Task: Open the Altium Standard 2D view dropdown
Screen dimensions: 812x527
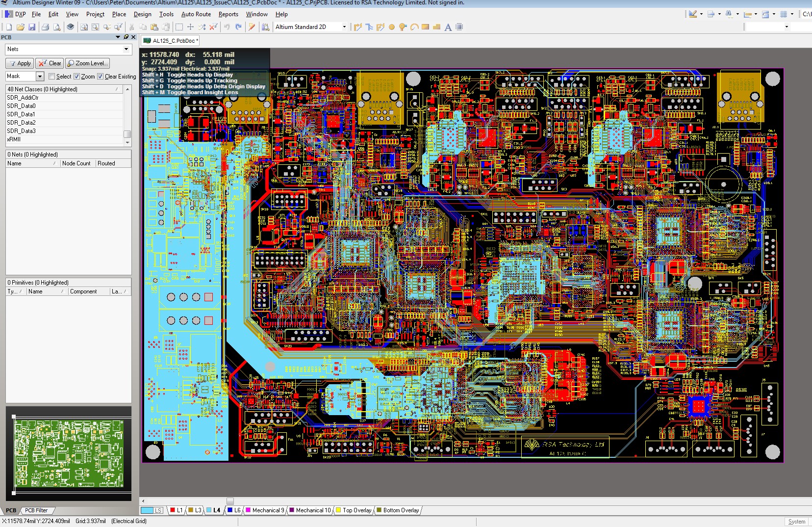Action: 344,27
